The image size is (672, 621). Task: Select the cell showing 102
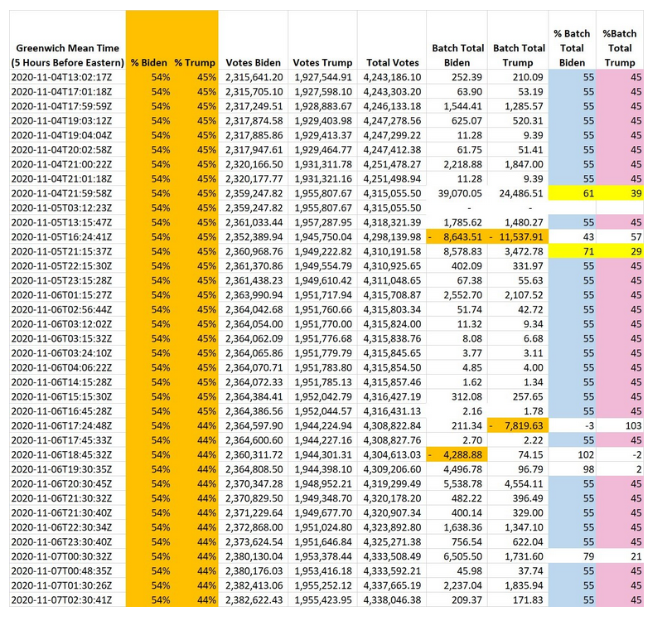coord(572,454)
